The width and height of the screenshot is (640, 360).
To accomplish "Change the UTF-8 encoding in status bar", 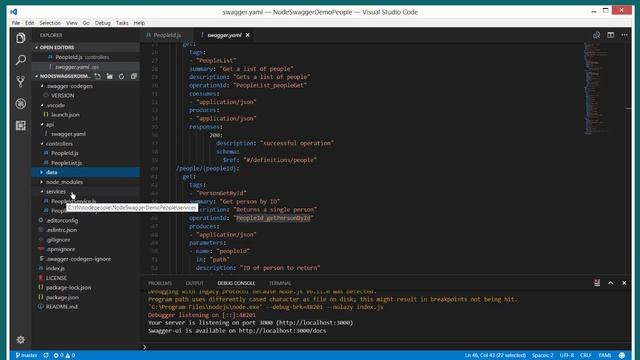I will point(567,355).
